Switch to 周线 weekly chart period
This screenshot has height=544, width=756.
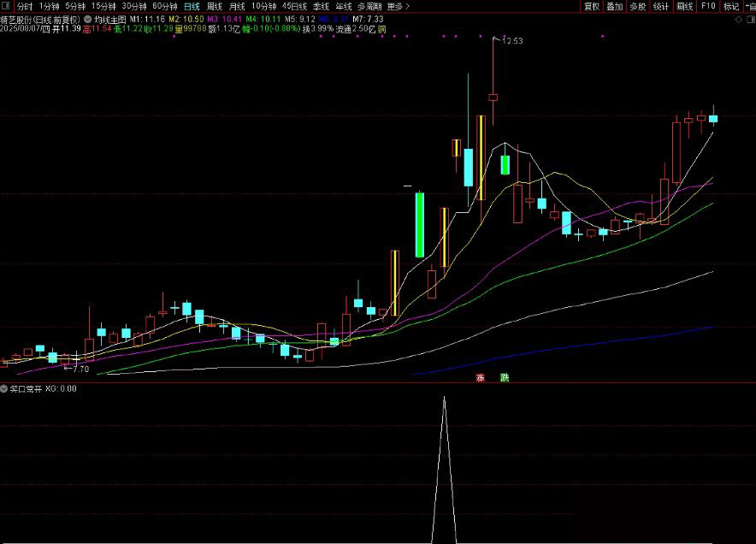pos(214,6)
